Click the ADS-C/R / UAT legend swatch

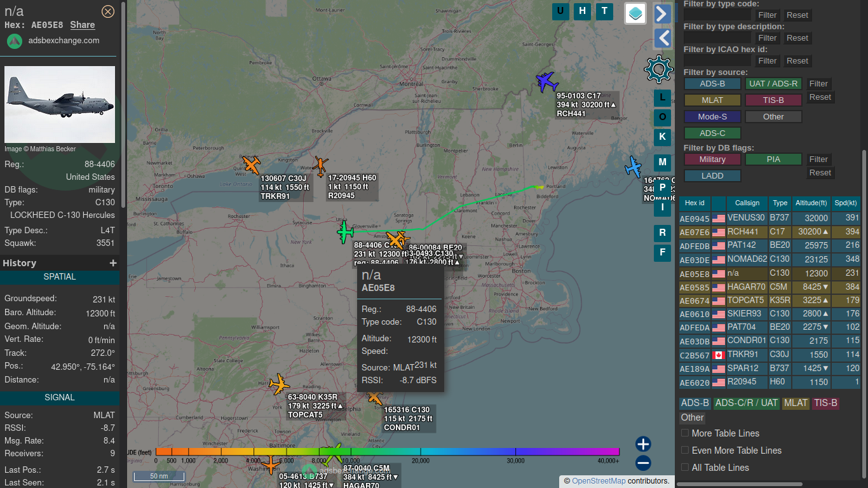[747, 403]
